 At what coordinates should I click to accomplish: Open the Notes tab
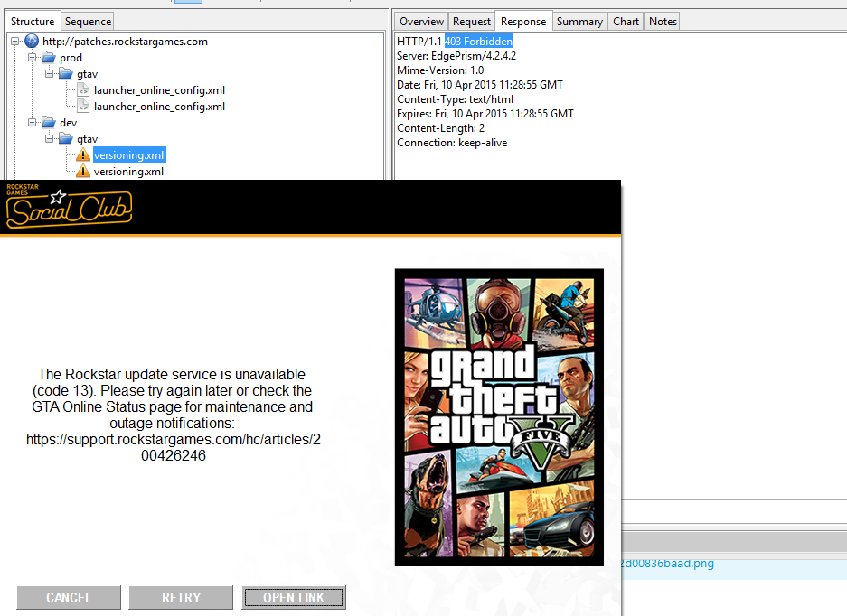pos(663,22)
